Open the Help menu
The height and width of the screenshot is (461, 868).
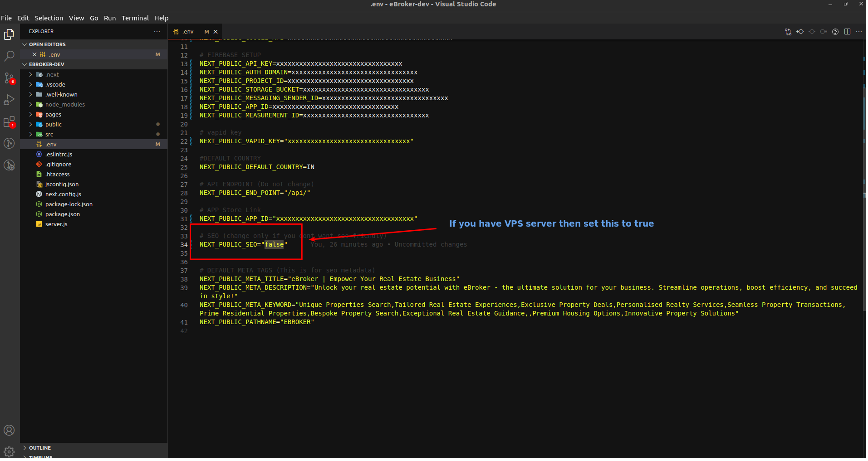(162, 18)
